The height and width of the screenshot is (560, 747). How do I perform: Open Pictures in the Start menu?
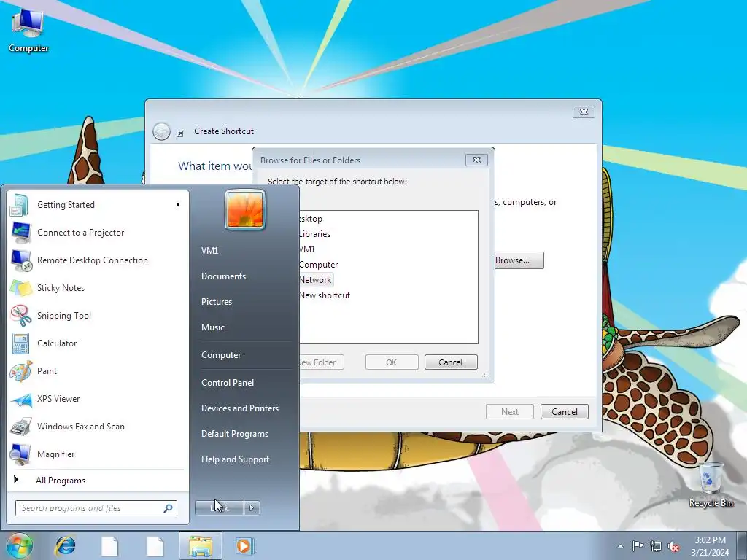tap(216, 302)
